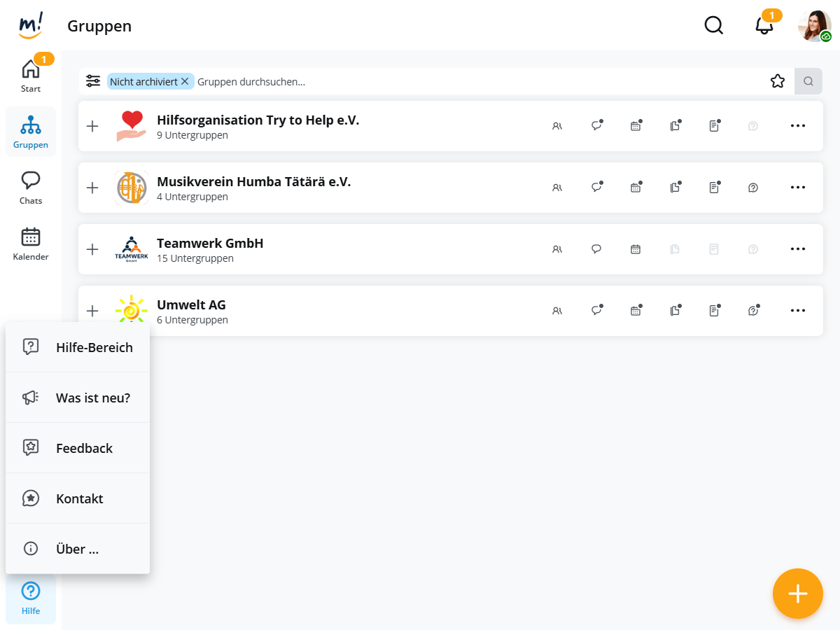Expand Hilfsorganisation Try to Help subgroups

(92, 126)
